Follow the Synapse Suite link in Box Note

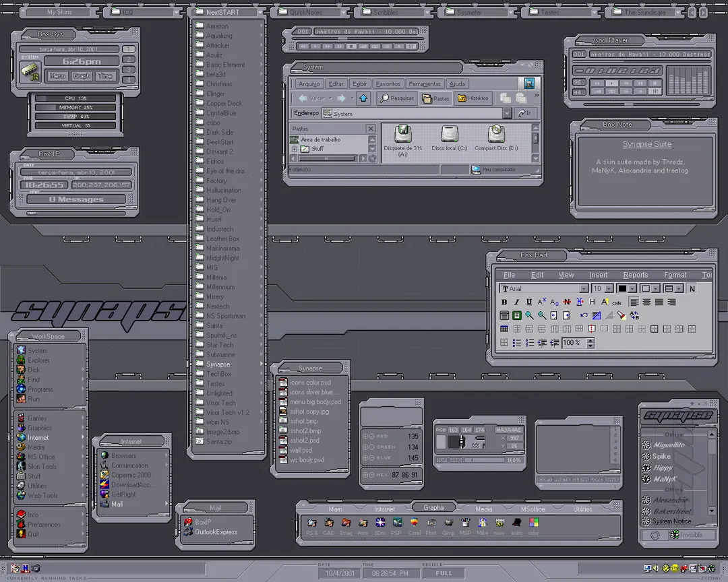click(646, 144)
